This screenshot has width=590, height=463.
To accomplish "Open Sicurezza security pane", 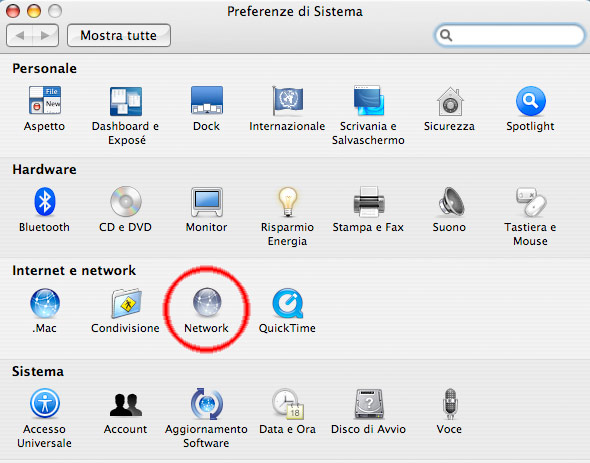I will (x=450, y=101).
